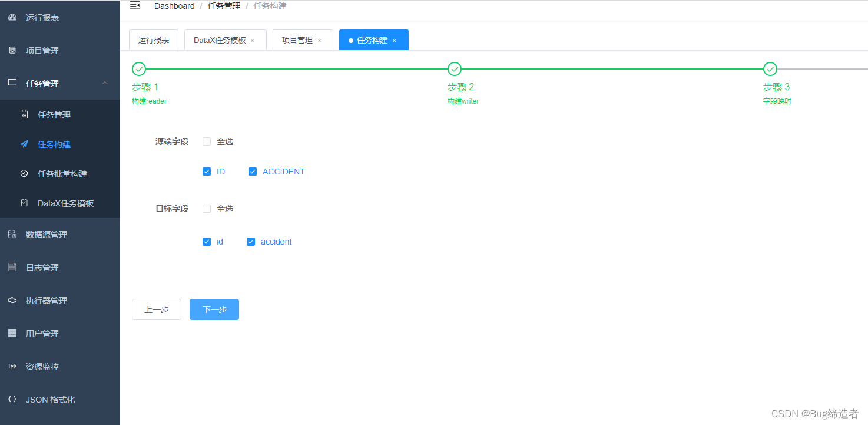
Task: Open the DataX任务模板 tab
Action: pos(220,39)
